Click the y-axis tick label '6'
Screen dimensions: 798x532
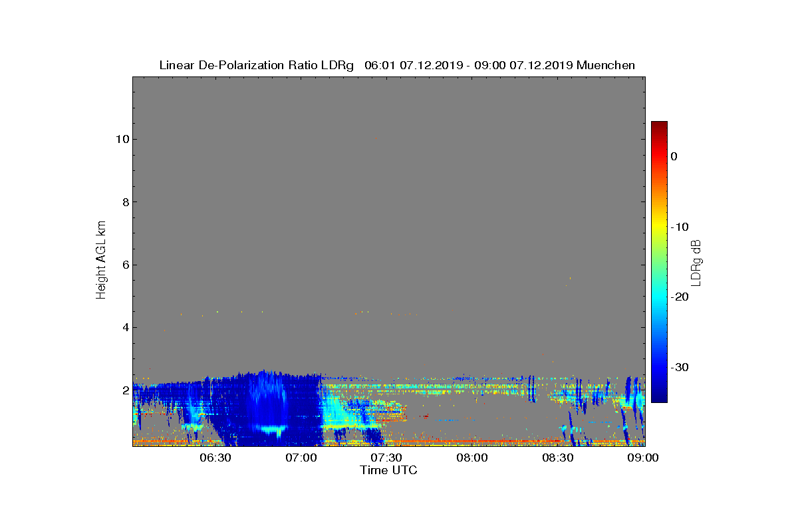124,265
